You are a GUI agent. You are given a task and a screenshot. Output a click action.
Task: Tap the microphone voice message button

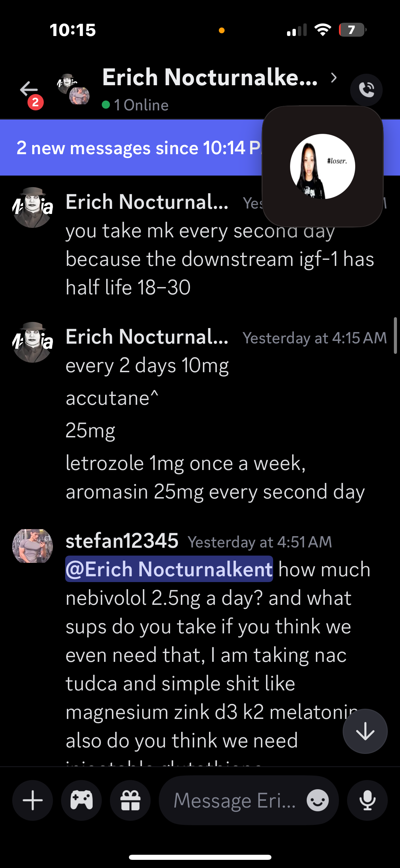point(367,800)
